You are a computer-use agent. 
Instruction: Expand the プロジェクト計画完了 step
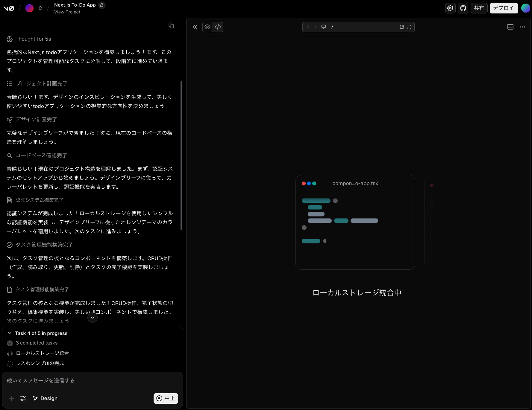[x=37, y=84]
